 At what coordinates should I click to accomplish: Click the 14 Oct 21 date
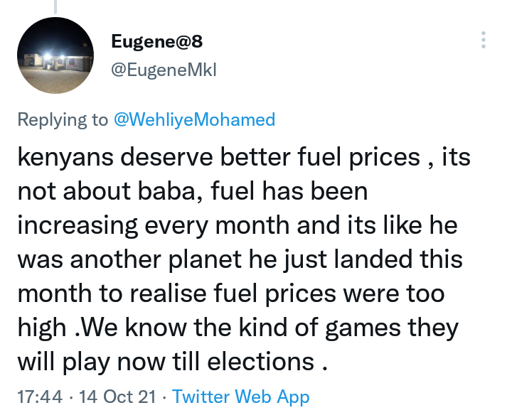(x=117, y=397)
